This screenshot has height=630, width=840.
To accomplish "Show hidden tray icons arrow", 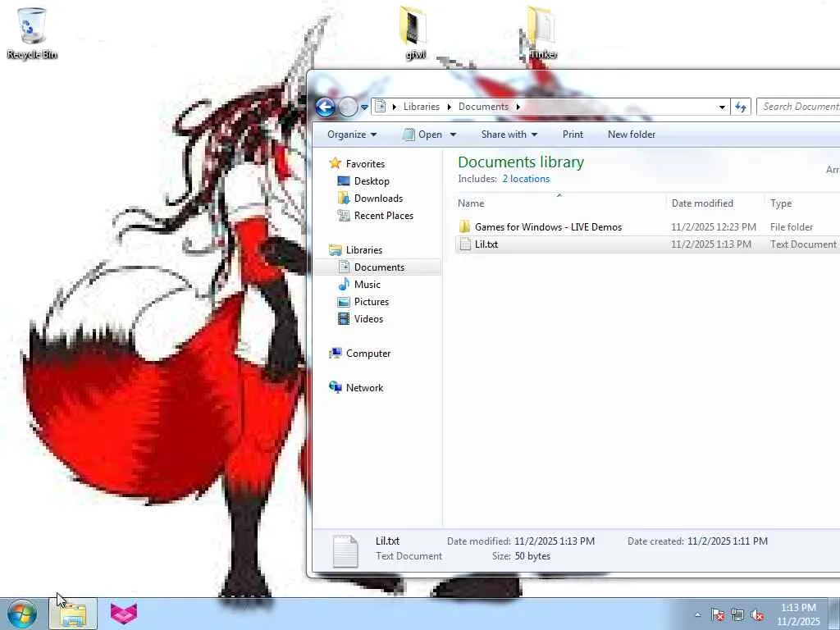I will pyautogui.click(x=698, y=614).
